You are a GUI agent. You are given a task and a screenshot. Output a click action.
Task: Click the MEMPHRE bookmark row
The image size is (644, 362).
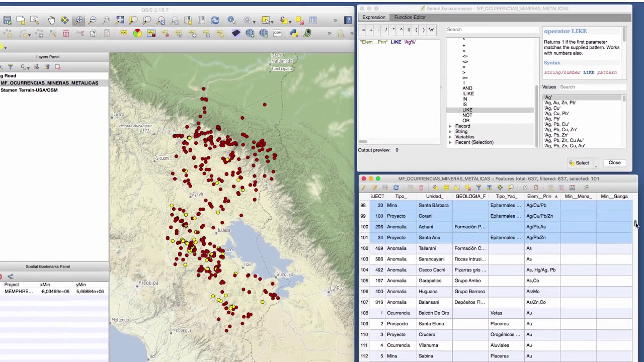54,292
